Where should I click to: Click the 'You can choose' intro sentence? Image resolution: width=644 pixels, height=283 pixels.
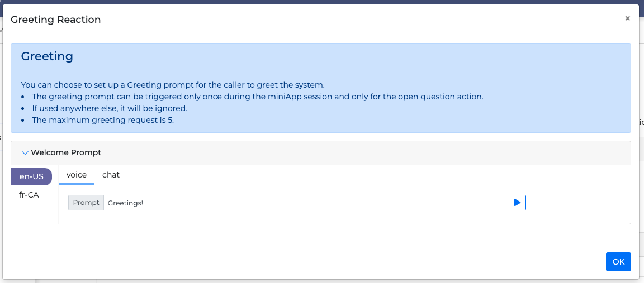coord(172,85)
